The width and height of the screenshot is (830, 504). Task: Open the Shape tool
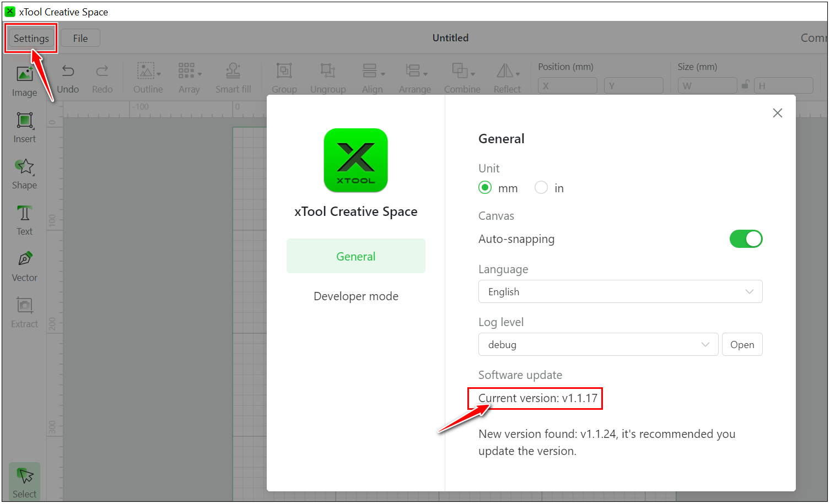pyautogui.click(x=24, y=174)
